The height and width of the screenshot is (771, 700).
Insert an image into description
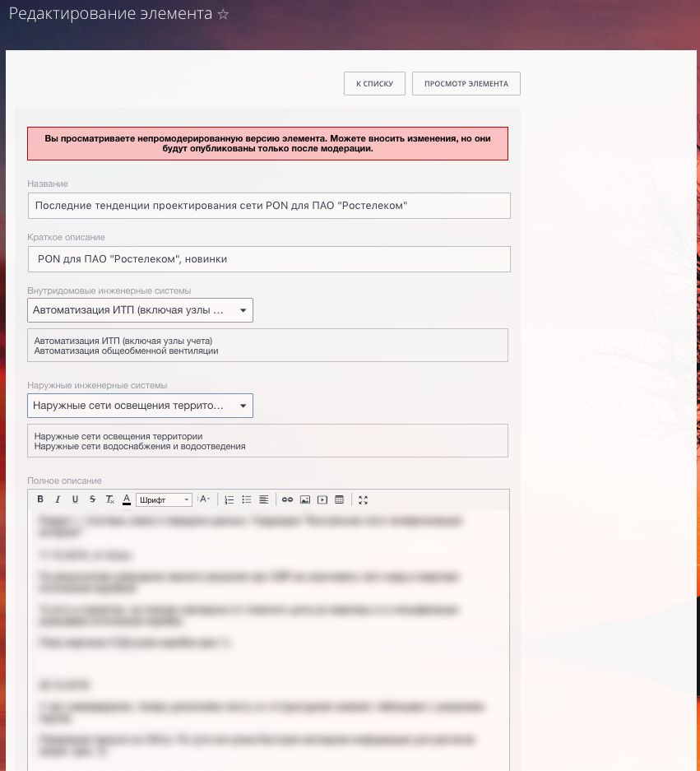pyautogui.click(x=304, y=499)
